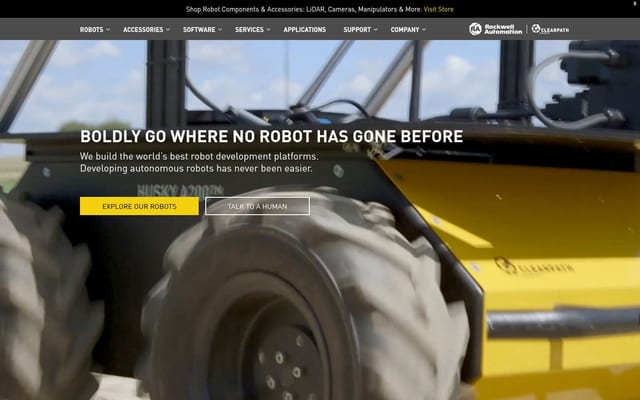Expand the Robots dropdown arrow
The image size is (640, 400).
point(108,29)
